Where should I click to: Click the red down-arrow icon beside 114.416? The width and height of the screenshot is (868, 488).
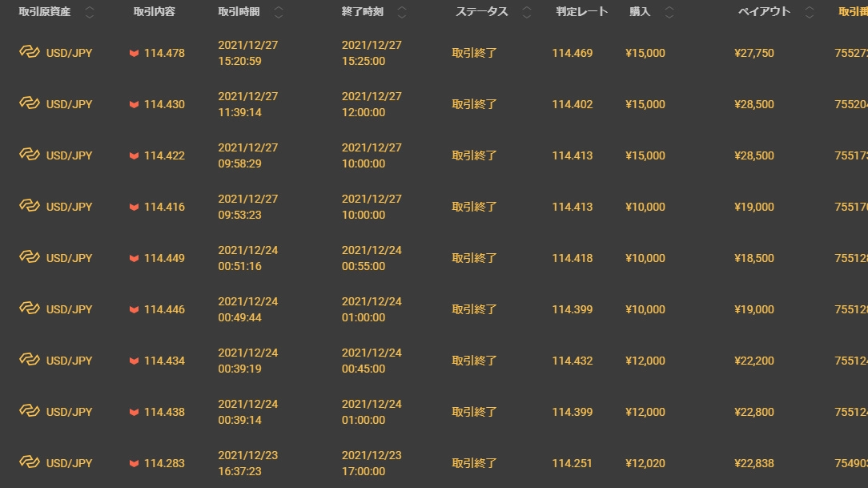134,208
